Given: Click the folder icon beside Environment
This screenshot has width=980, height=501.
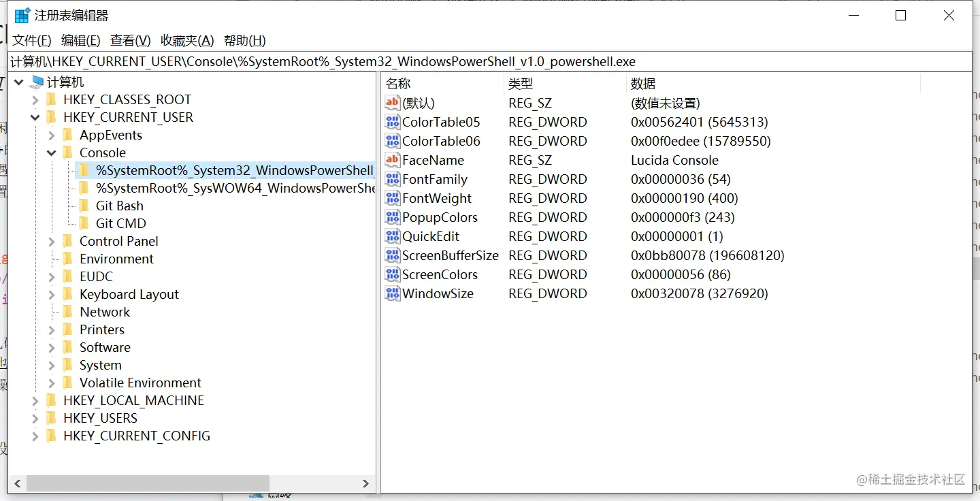Looking at the screenshot, I should point(67,259).
